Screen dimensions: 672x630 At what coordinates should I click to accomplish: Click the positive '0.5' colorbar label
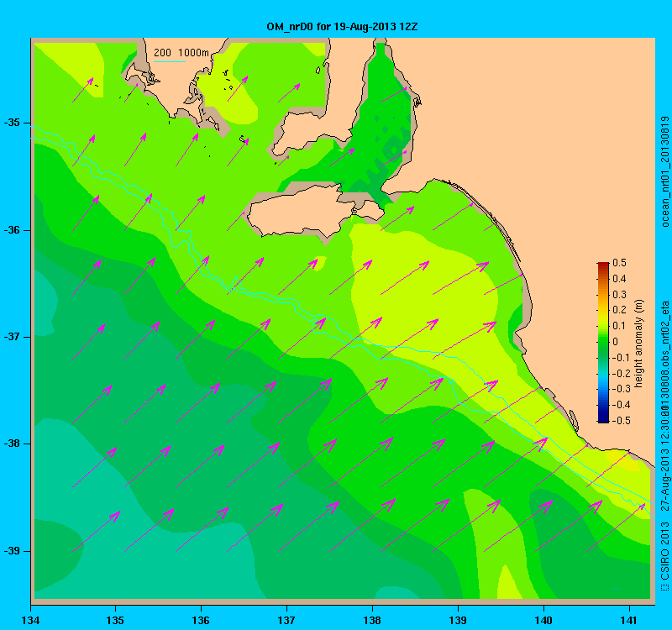click(619, 263)
